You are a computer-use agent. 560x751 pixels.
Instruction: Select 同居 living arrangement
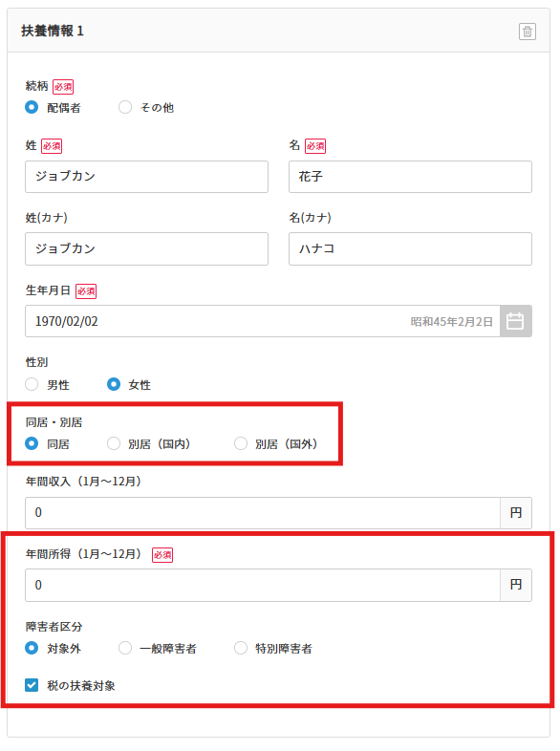[x=32, y=443]
